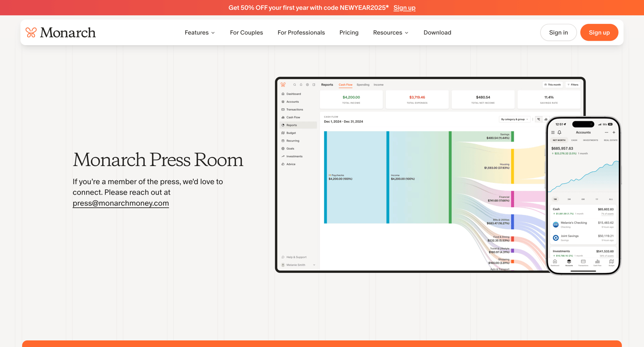
Task: Click the $4,200.00 Total Income card
Action: click(x=351, y=100)
